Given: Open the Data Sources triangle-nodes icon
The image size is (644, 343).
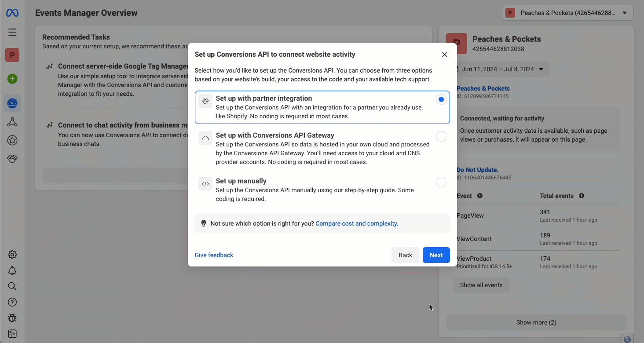Looking at the screenshot, I should (12, 122).
